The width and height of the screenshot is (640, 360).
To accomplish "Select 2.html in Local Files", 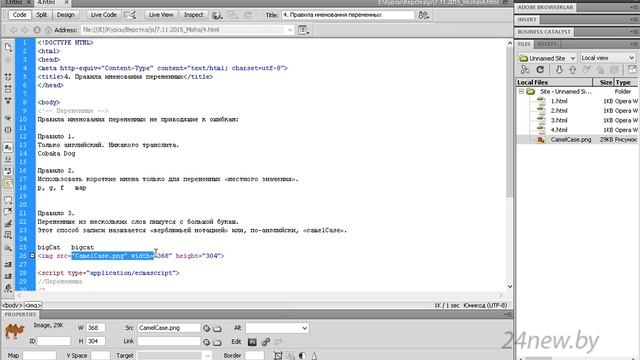I will pyautogui.click(x=558, y=111).
